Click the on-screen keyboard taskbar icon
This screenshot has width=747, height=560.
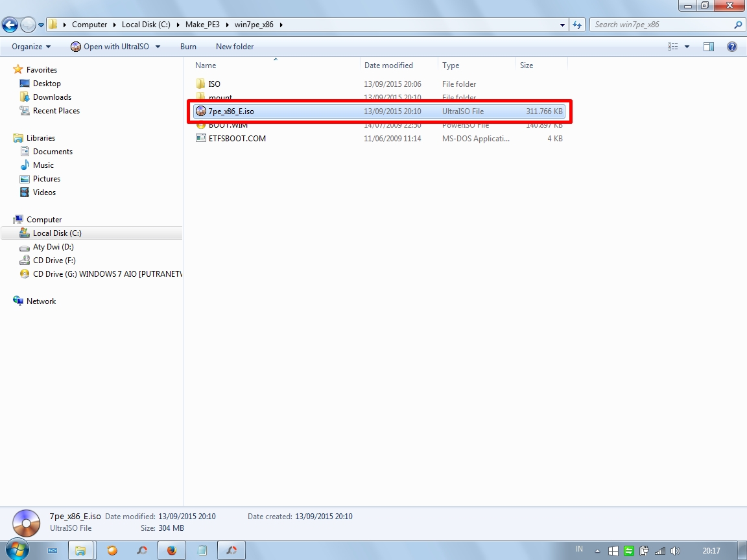[53, 550]
